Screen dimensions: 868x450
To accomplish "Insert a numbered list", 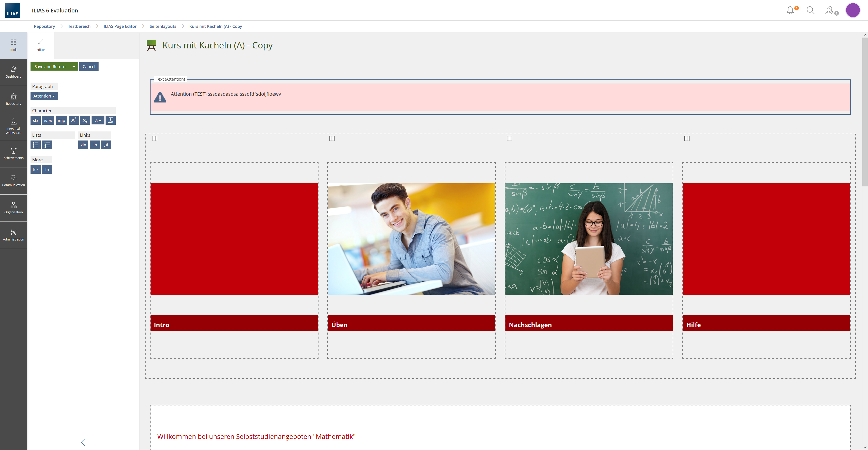I will tap(47, 145).
